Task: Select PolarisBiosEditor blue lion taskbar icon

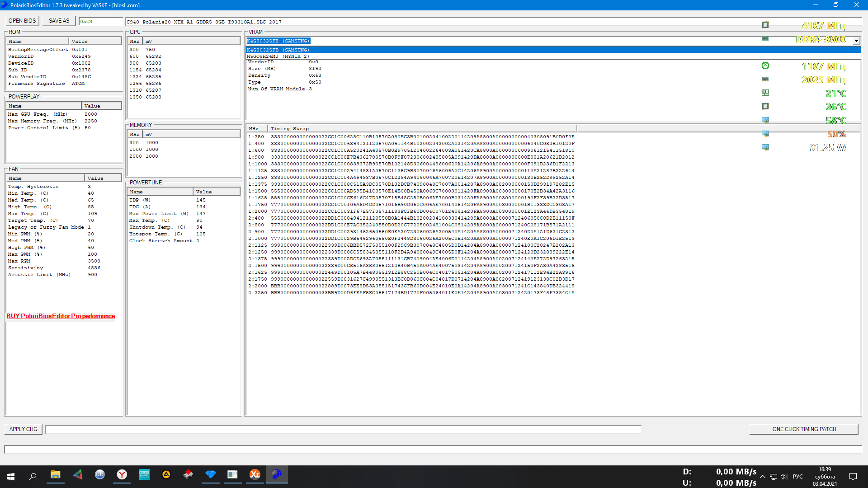Action: 277,475
